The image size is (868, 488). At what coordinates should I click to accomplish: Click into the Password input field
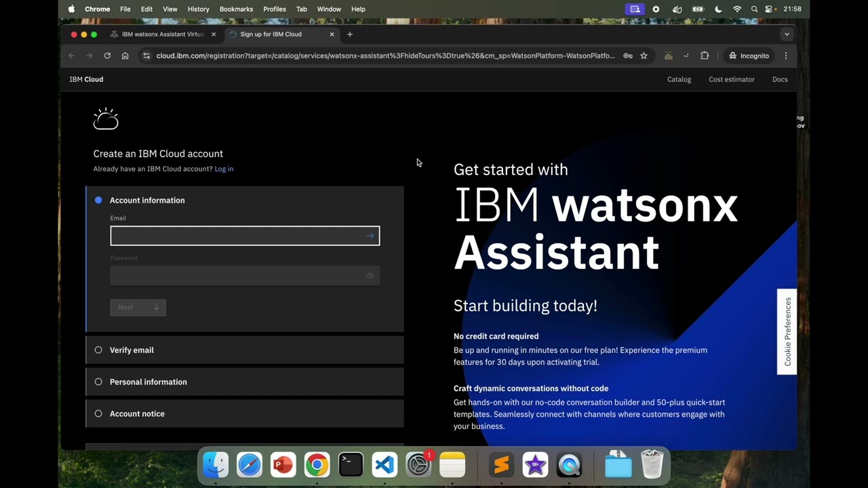pyautogui.click(x=245, y=276)
